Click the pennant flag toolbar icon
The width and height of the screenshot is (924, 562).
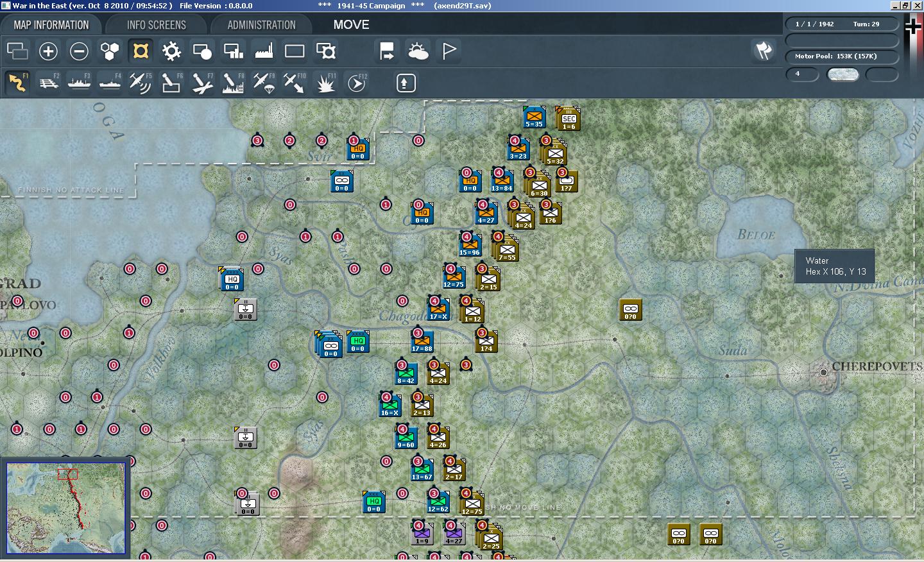pos(449,51)
